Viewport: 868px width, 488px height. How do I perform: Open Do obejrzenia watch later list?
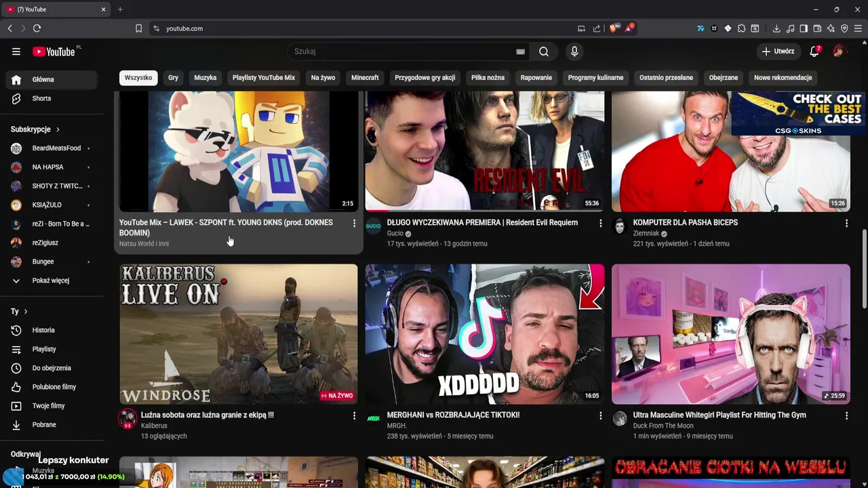click(x=52, y=368)
